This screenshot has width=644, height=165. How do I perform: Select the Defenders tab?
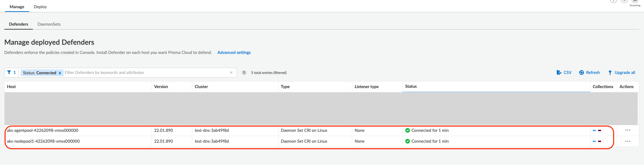18,24
